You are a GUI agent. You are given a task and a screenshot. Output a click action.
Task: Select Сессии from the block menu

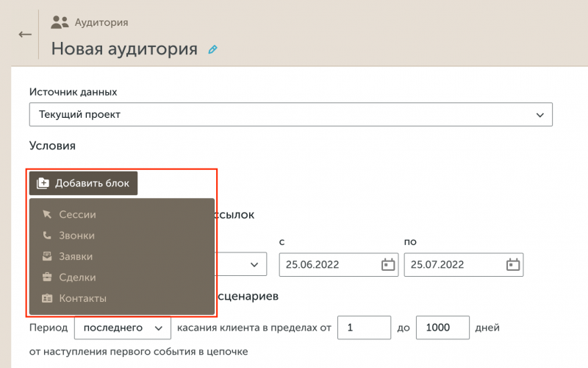click(77, 215)
